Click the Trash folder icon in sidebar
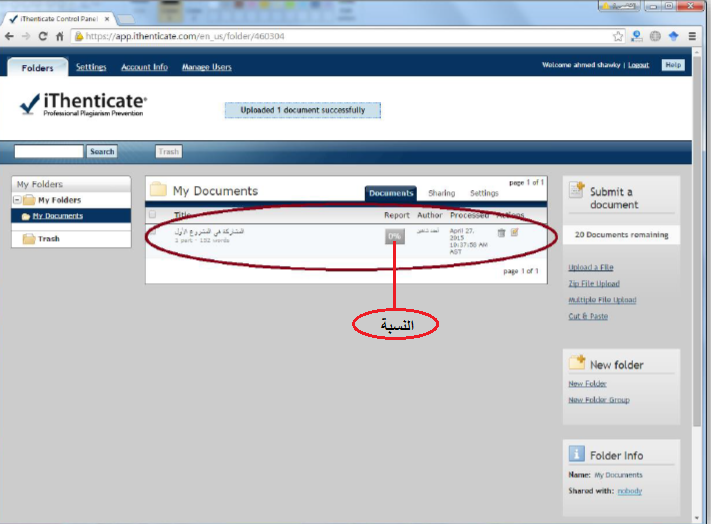 29,238
